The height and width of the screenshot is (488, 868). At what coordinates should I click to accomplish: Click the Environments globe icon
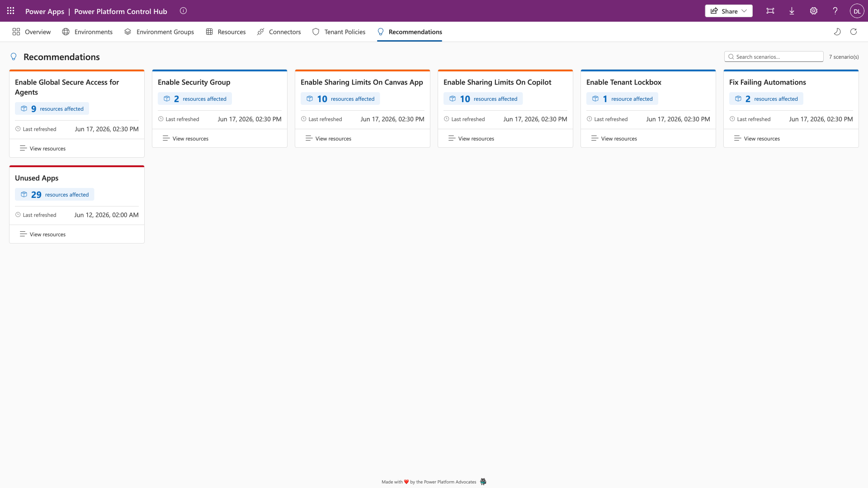66,32
